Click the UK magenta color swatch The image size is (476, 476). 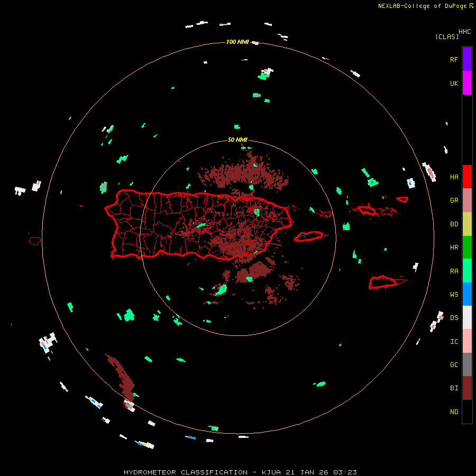pos(467,83)
